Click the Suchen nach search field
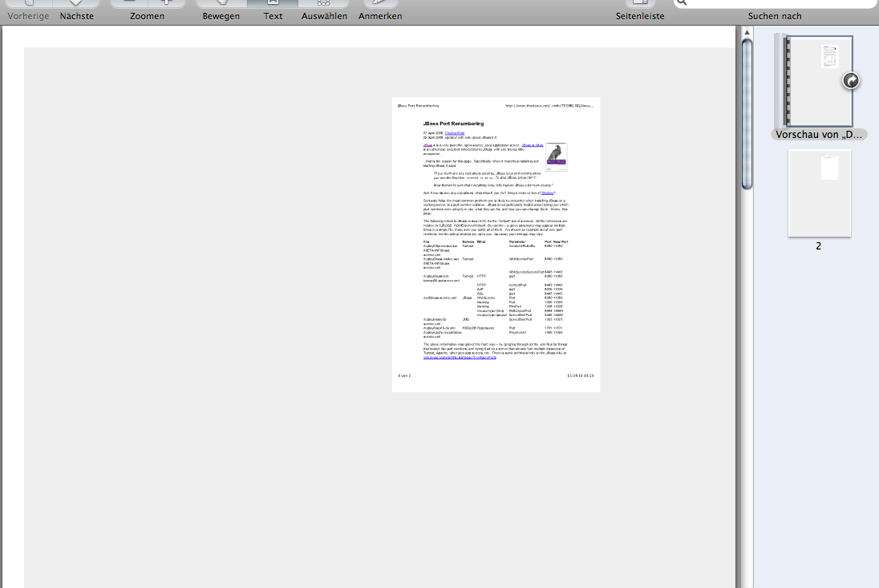This screenshot has width=879, height=588. [x=774, y=3]
